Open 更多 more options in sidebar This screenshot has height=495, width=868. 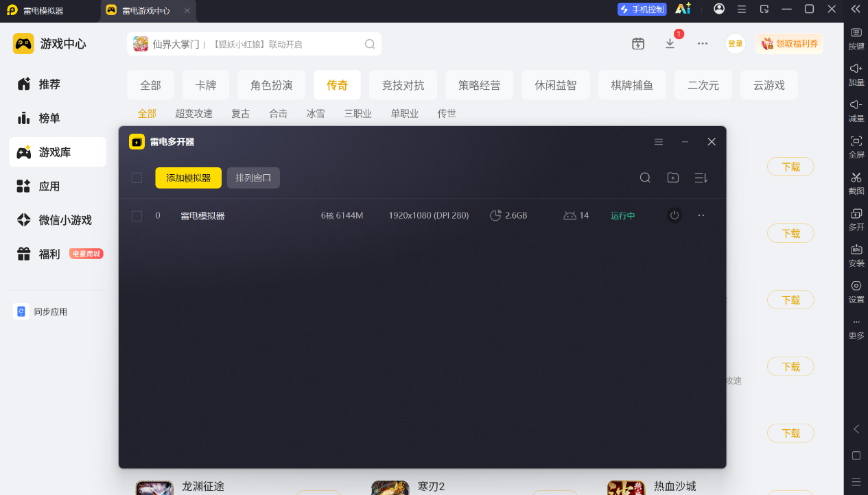856,328
